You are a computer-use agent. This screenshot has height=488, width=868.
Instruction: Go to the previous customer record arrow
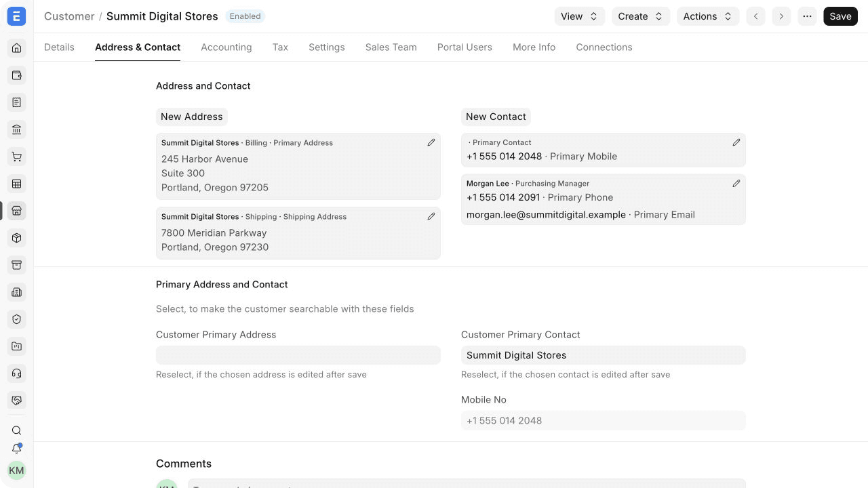point(755,16)
